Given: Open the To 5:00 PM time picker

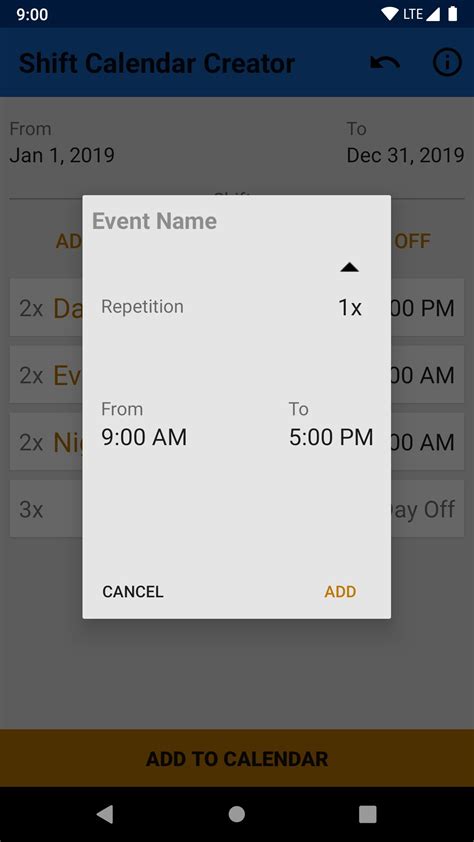Looking at the screenshot, I should pyautogui.click(x=331, y=424).
